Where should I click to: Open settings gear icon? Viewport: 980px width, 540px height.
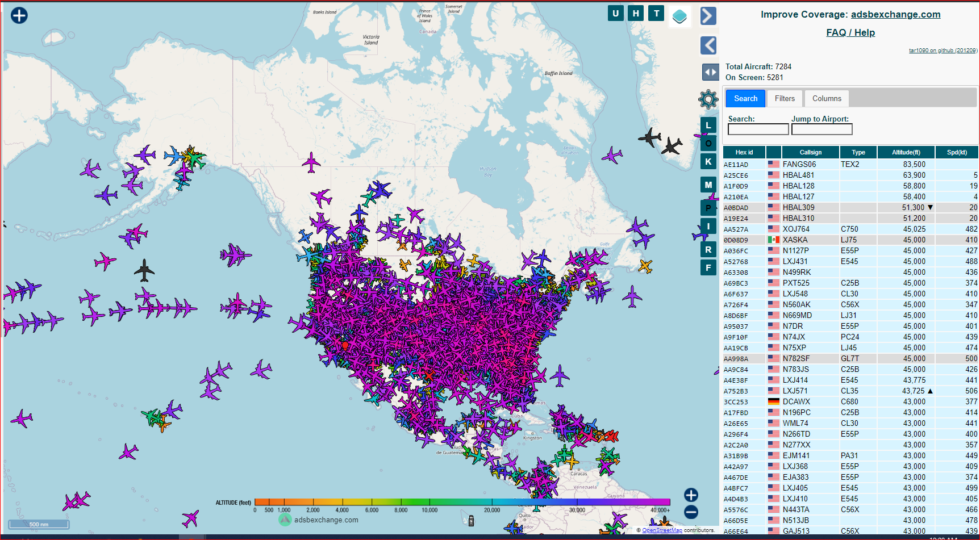(708, 99)
